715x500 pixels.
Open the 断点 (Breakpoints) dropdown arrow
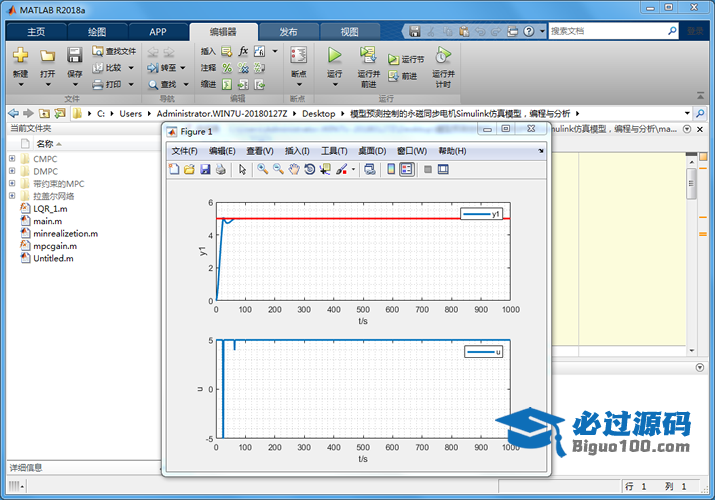[299, 85]
